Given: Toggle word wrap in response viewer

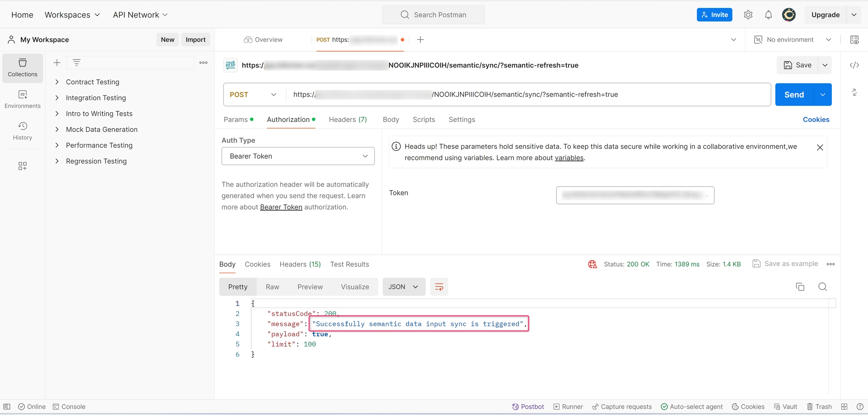Looking at the screenshot, I should pos(439,287).
